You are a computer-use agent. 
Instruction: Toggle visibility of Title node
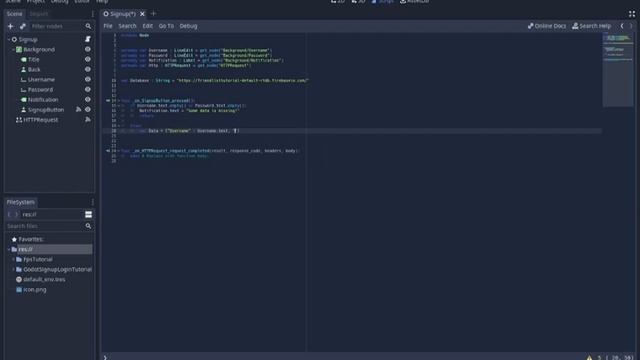tap(88, 59)
